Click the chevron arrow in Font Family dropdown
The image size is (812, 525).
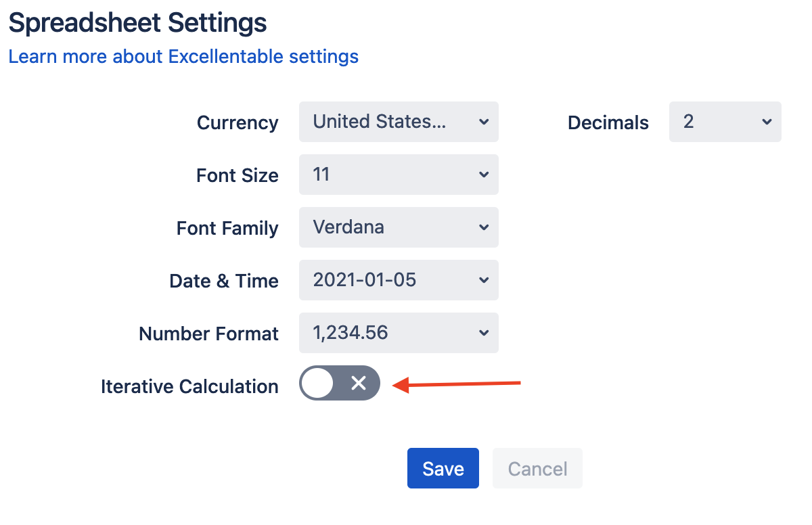pyautogui.click(x=483, y=227)
